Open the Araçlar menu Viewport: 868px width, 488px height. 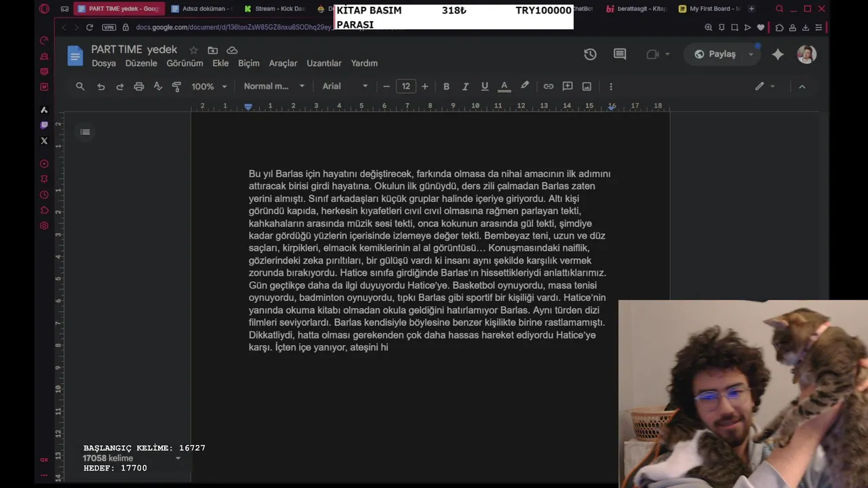pyautogui.click(x=283, y=63)
